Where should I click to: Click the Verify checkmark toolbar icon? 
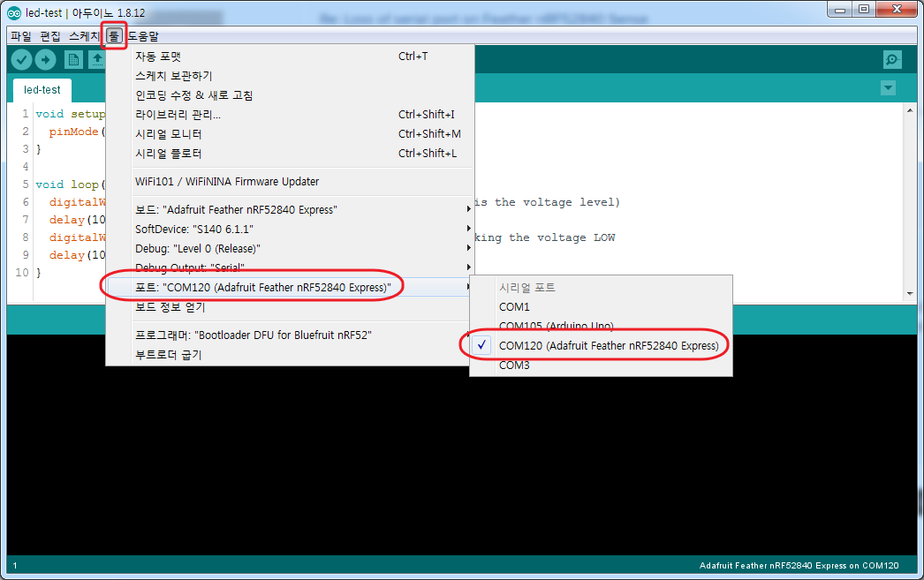(x=22, y=59)
